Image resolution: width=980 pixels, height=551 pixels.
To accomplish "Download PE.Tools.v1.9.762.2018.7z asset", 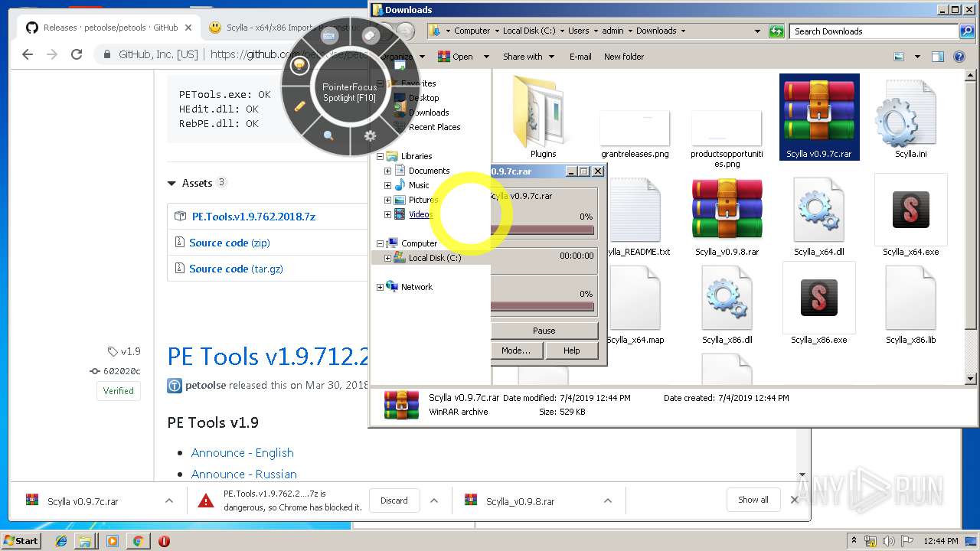I will (253, 217).
